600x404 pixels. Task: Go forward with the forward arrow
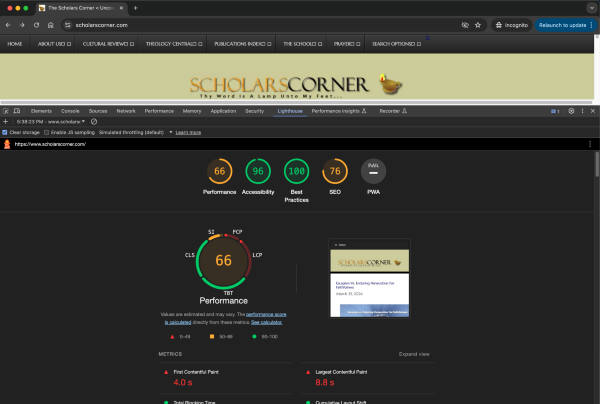pos(22,25)
